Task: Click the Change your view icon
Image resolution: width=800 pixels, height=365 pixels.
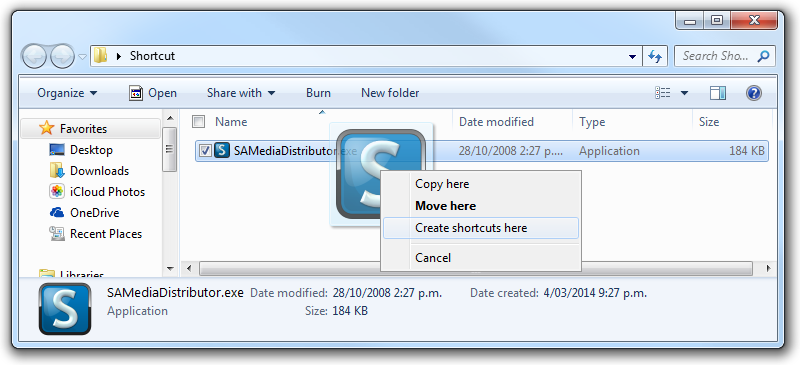Action: point(662,93)
